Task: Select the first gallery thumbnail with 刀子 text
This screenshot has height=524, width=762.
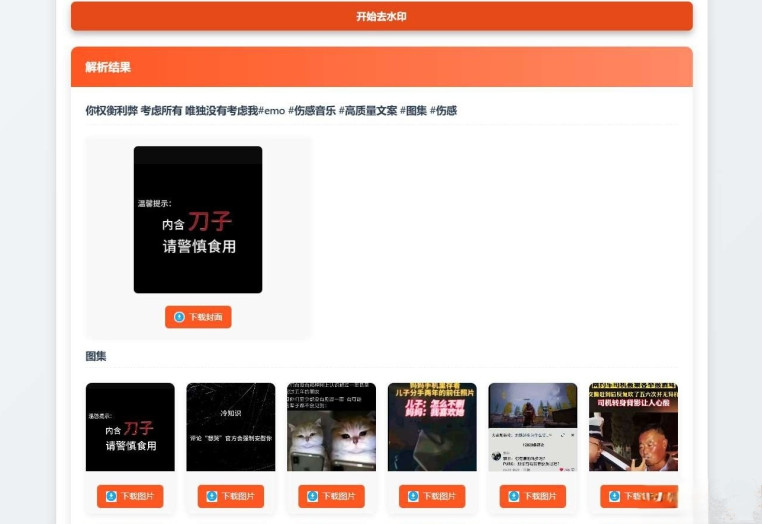Action: [130, 427]
